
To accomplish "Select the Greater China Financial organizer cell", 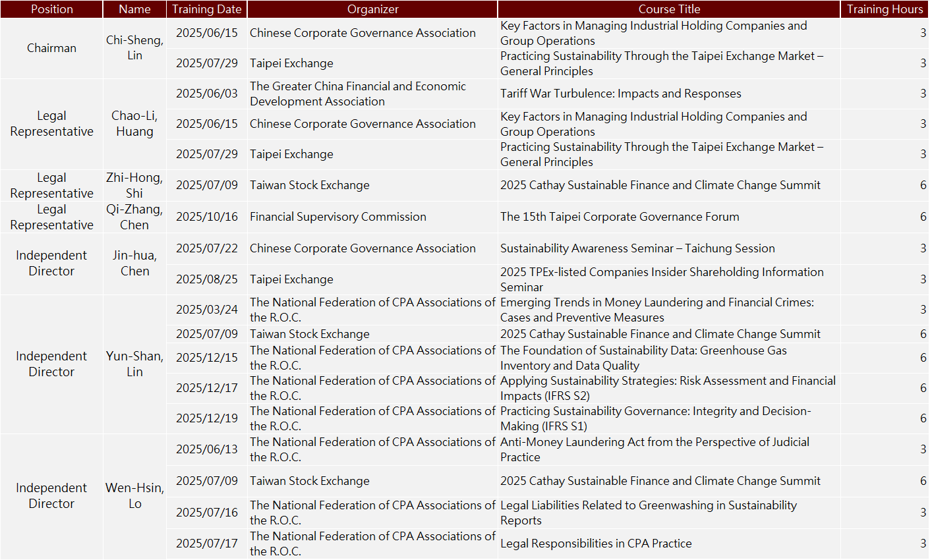I will [x=358, y=94].
